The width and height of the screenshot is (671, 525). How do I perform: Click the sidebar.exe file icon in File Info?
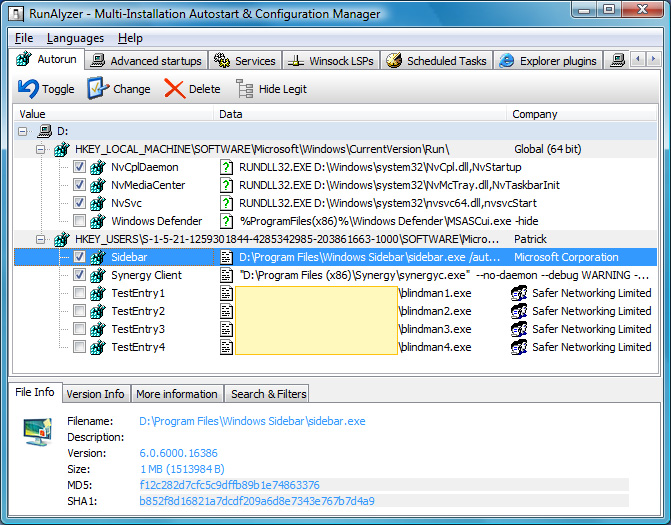pos(39,431)
